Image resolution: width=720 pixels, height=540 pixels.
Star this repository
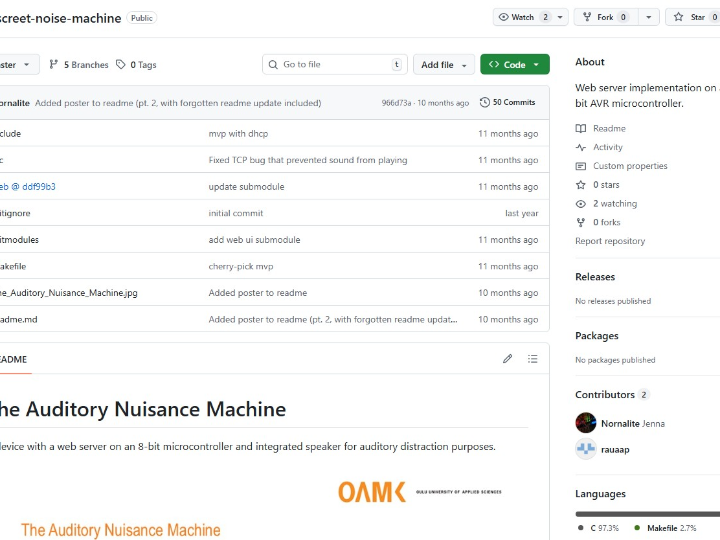(x=691, y=17)
